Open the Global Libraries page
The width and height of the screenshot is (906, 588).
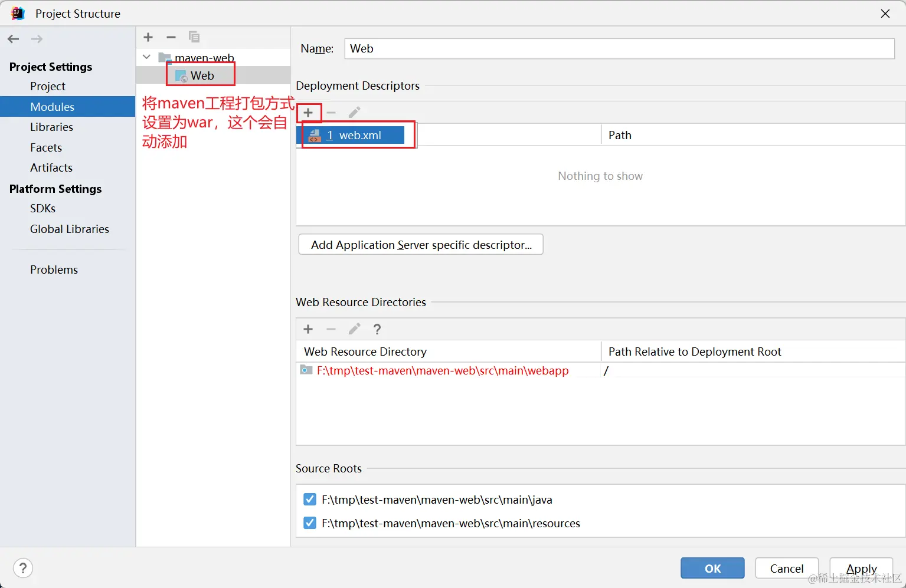pos(70,229)
